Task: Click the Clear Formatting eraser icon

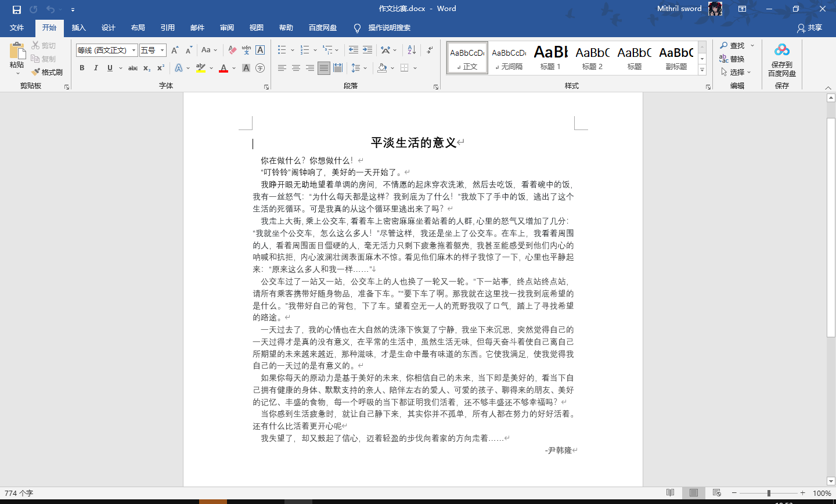Action: [x=232, y=50]
